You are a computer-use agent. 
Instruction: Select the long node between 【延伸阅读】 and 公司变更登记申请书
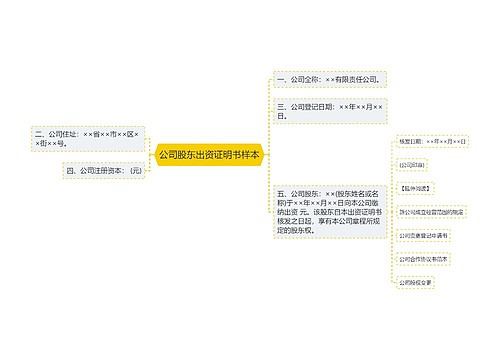[x=431, y=212]
